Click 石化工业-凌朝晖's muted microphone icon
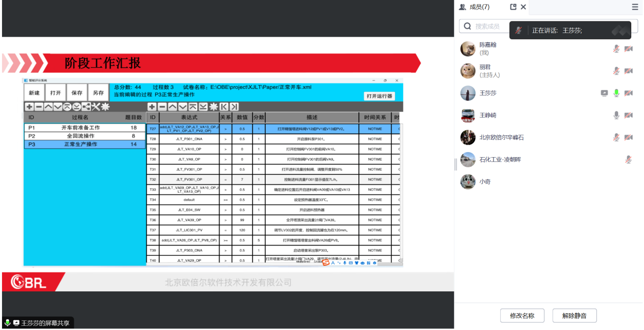Viewport: 644px width, 330px height. (x=628, y=160)
